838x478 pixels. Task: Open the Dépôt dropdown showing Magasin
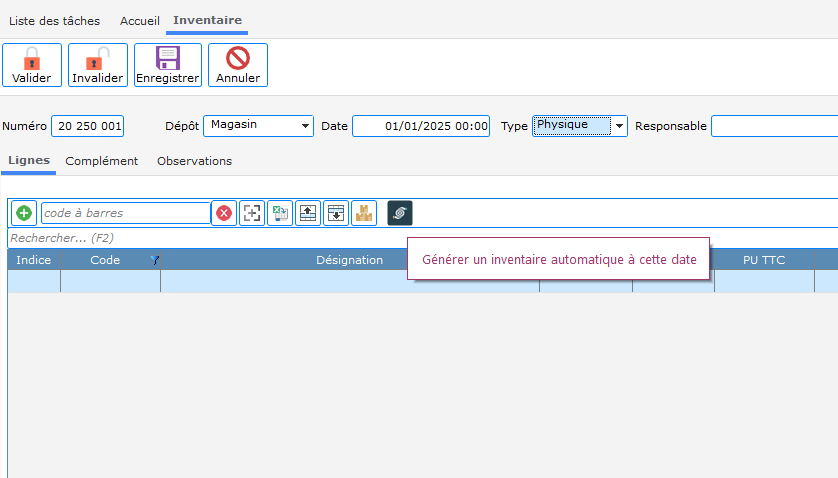coord(258,126)
